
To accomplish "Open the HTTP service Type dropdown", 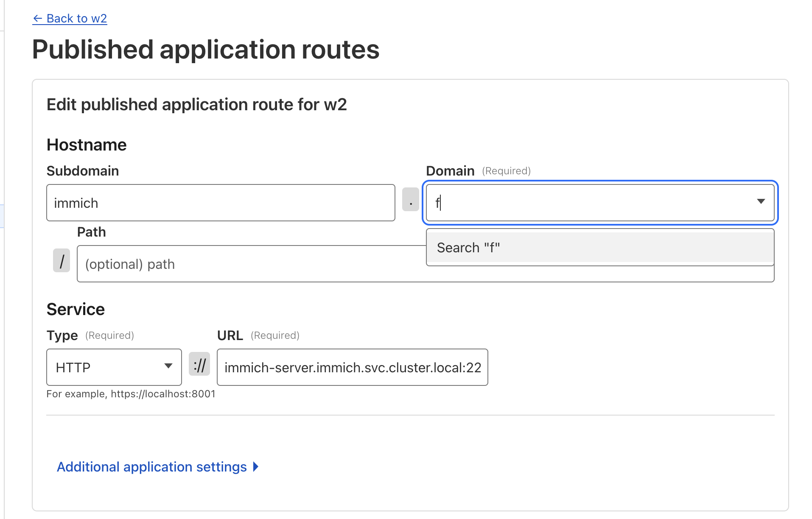I will (114, 367).
